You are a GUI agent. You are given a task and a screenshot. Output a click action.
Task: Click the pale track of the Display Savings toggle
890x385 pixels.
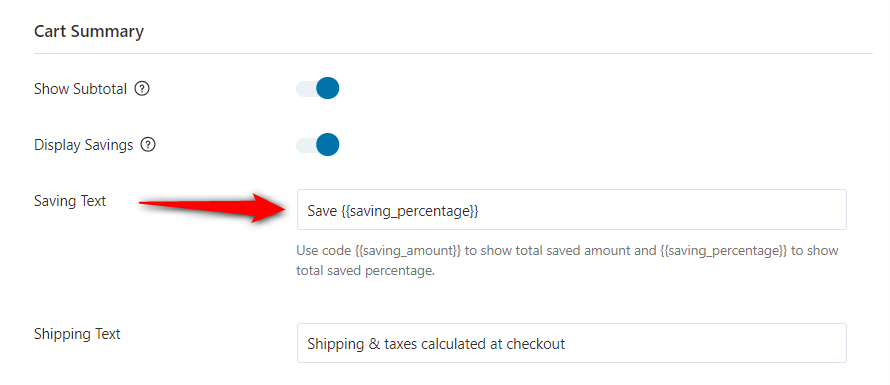point(306,144)
